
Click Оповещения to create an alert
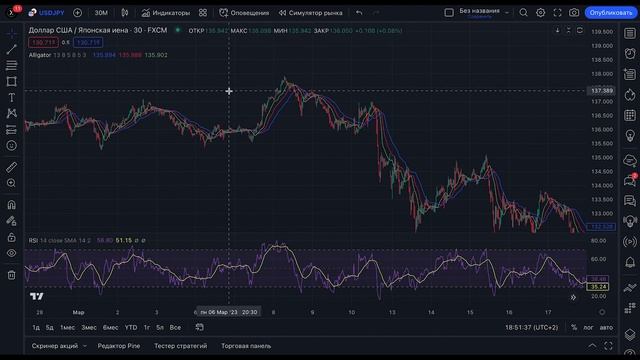pyautogui.click(x=244, y=13)
